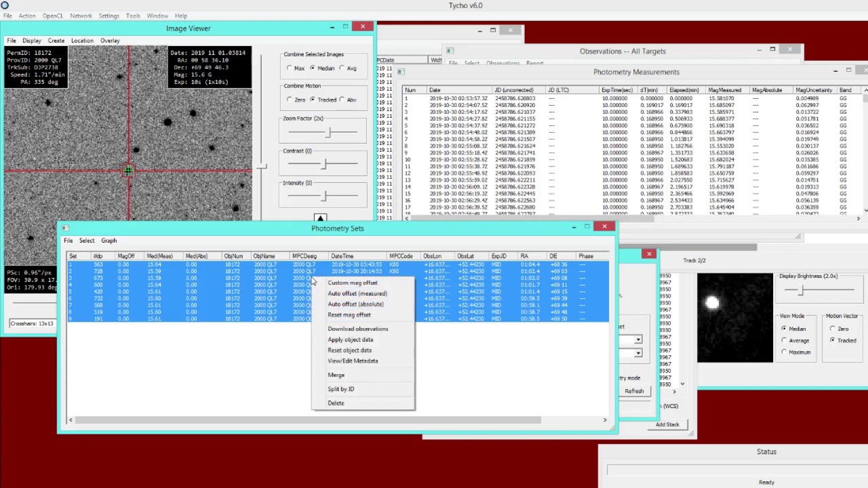Click the track list scroll-down arrow
The image size is (868, 488).
682,384
